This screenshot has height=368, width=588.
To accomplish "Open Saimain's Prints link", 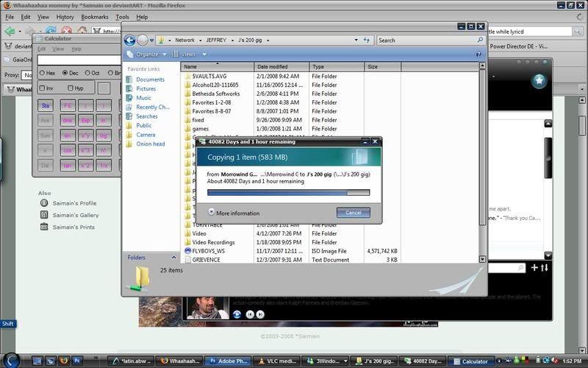I will point(73,227).
